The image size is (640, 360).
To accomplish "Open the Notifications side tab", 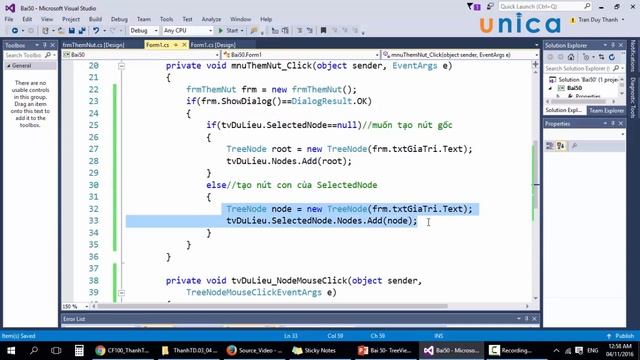I will [633, 56].
